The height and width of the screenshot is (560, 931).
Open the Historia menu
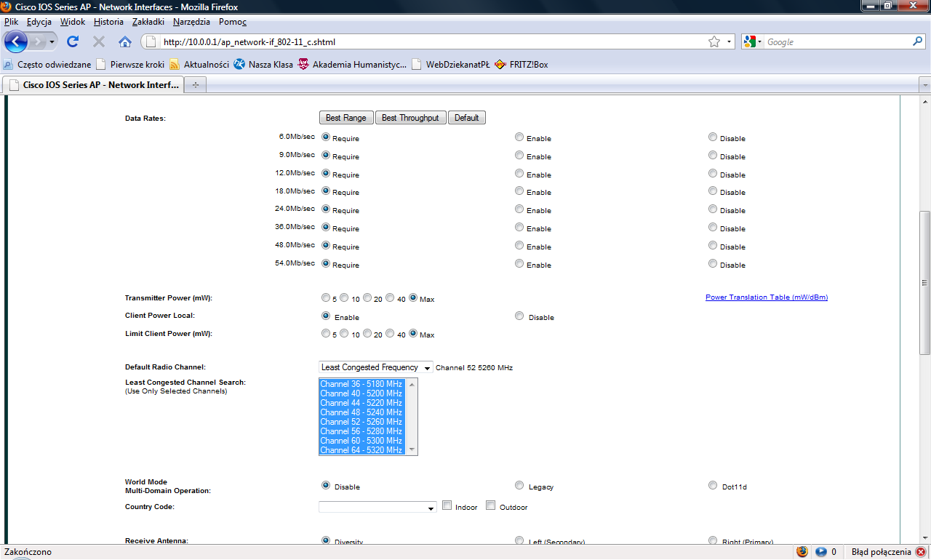[x=108, y=22]
